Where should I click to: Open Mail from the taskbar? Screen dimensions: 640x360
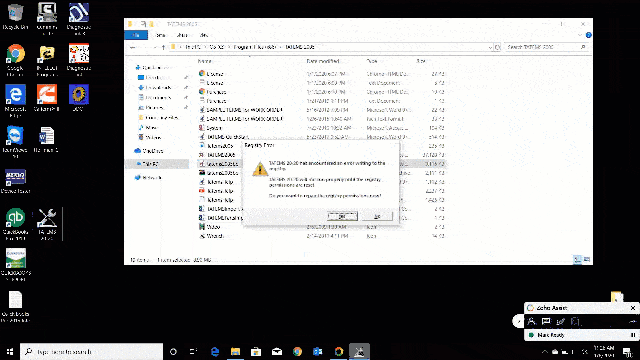[277, 351]
